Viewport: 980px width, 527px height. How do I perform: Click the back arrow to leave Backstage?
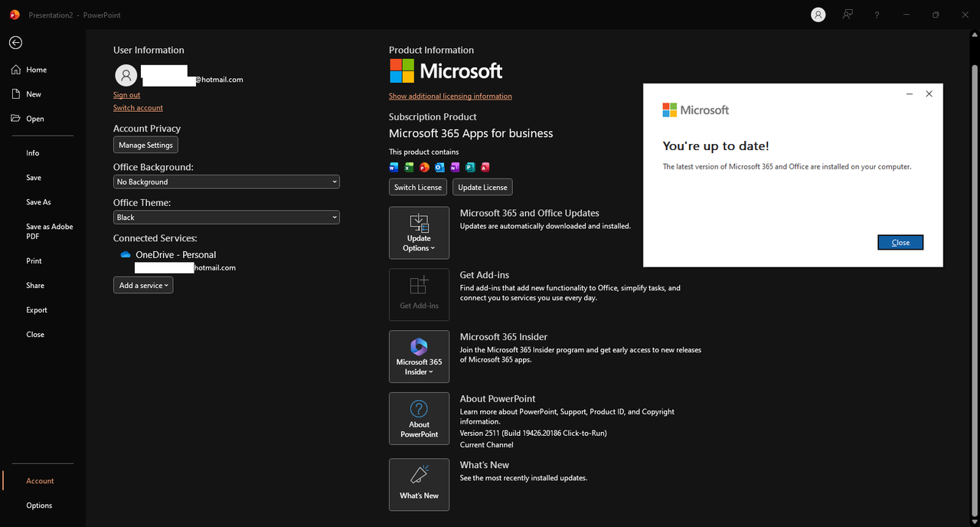tap(15, 43)
